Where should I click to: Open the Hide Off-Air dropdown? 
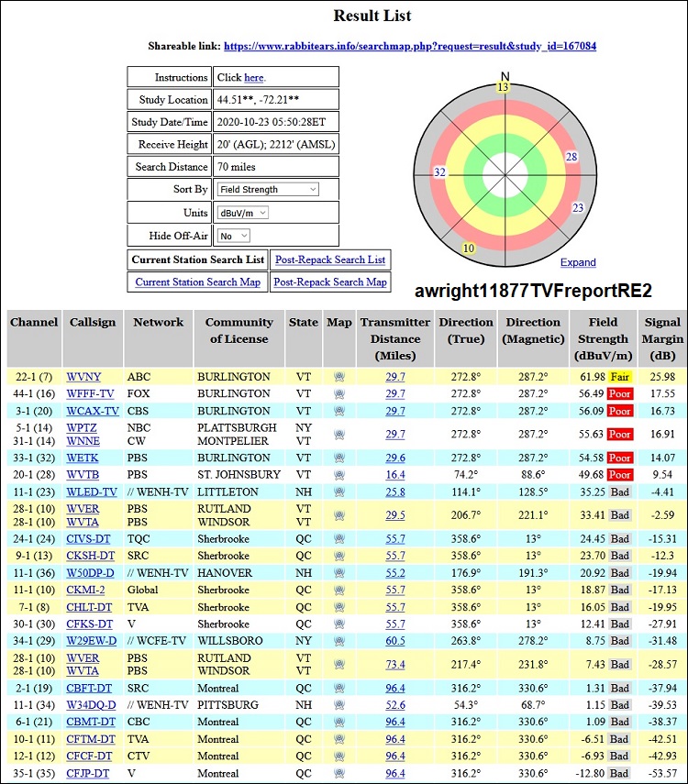tap(233, 236)
